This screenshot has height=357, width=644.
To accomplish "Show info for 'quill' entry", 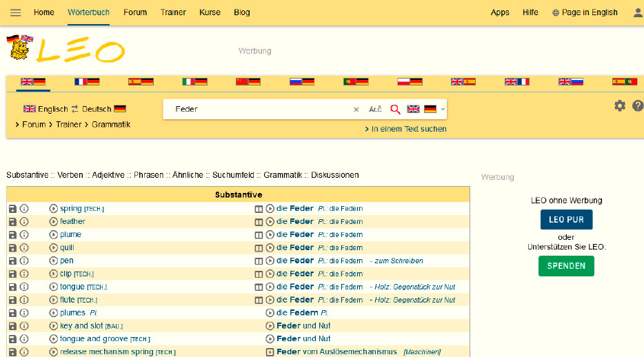I will pyautogui.click(x=24, y=248).
